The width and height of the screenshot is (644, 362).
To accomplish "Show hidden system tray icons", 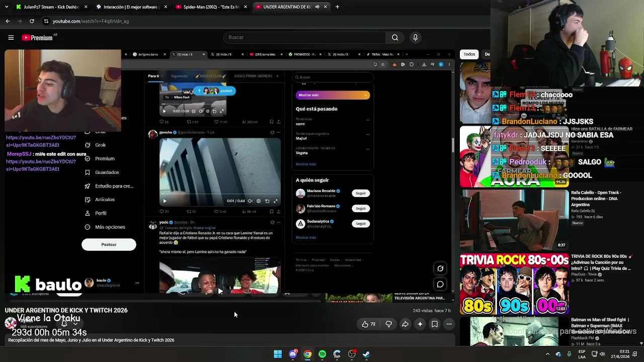I will 547,354.
